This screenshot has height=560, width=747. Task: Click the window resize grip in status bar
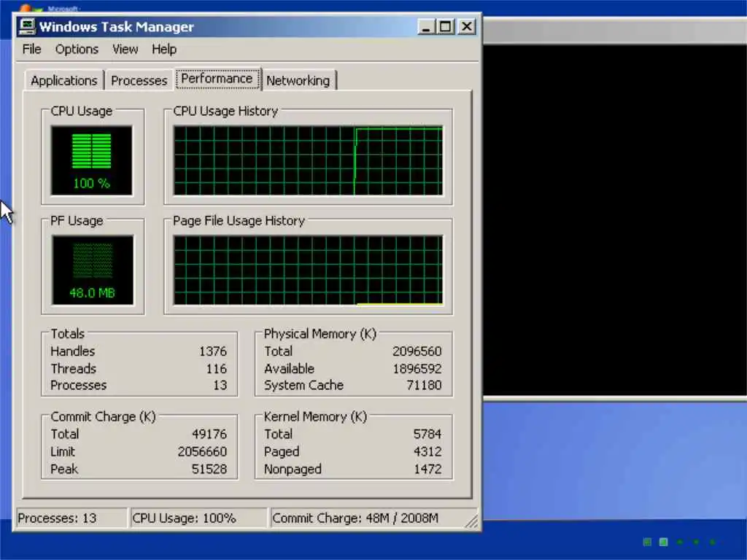click(472, 522)
